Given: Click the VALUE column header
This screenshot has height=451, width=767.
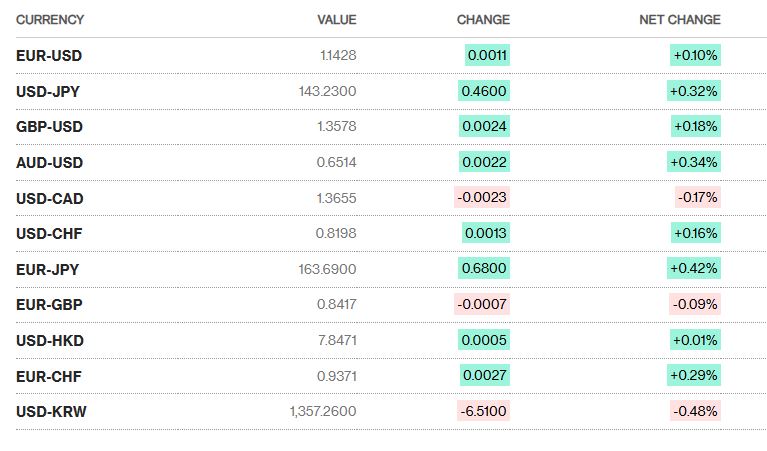Looking at the screenshot, I should click(x=336, y=20).
